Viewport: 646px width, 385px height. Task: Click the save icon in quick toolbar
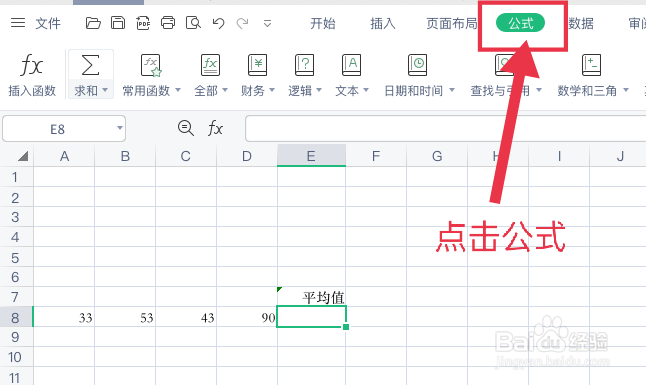click(118, 23)
